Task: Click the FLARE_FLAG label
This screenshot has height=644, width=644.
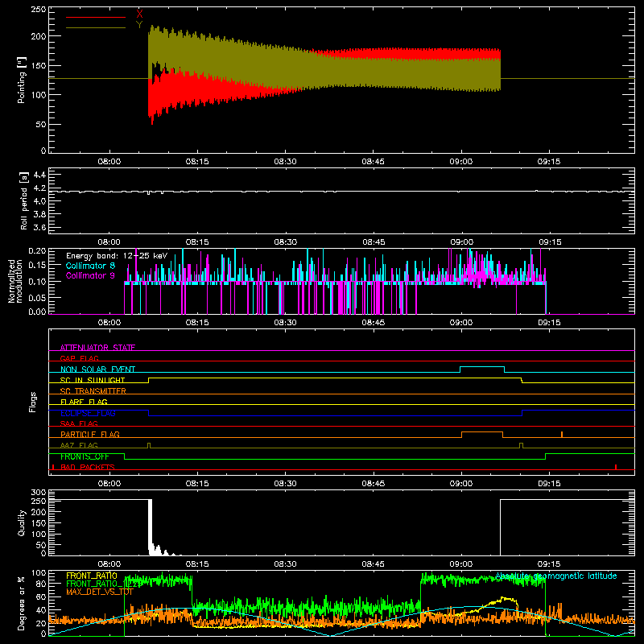Action: pyautogui.click(x=84, y=402)
